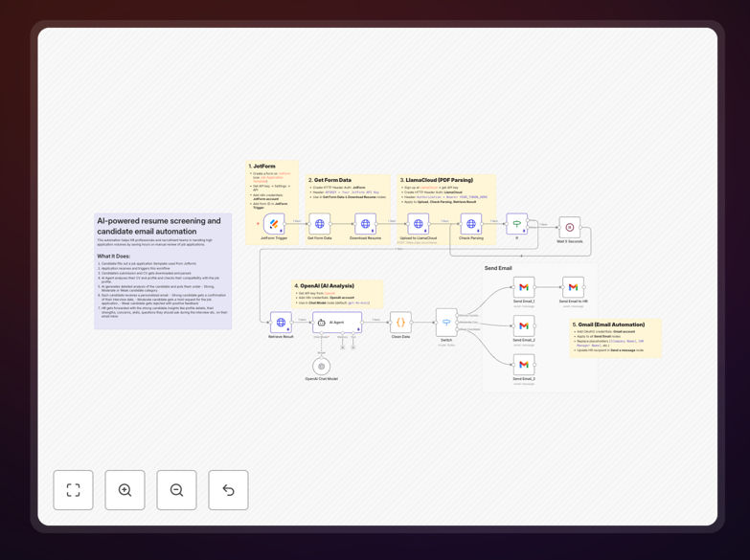Select the AI Agent node
Screen dimensions: 750x560
337,323
